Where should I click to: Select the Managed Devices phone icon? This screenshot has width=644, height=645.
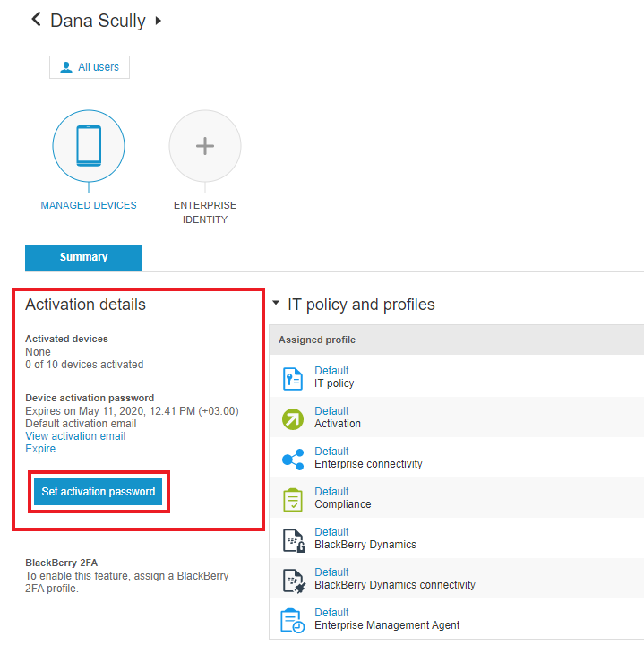click(x=89, y=146)
